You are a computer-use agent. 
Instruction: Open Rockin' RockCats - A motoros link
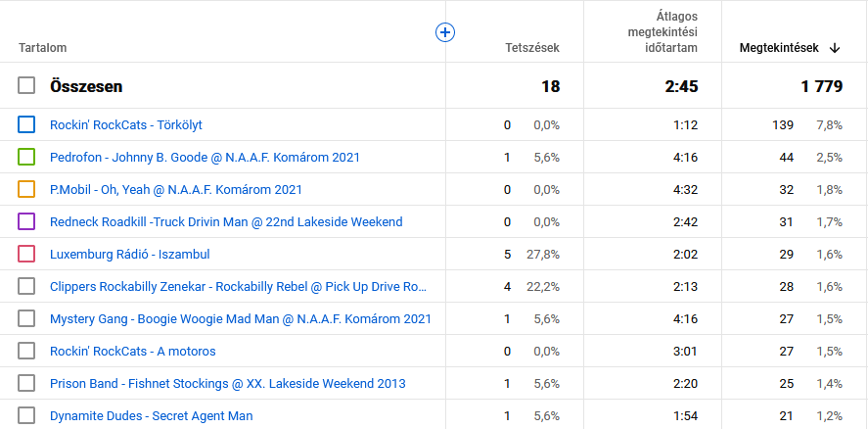click(x=132, y=351)
